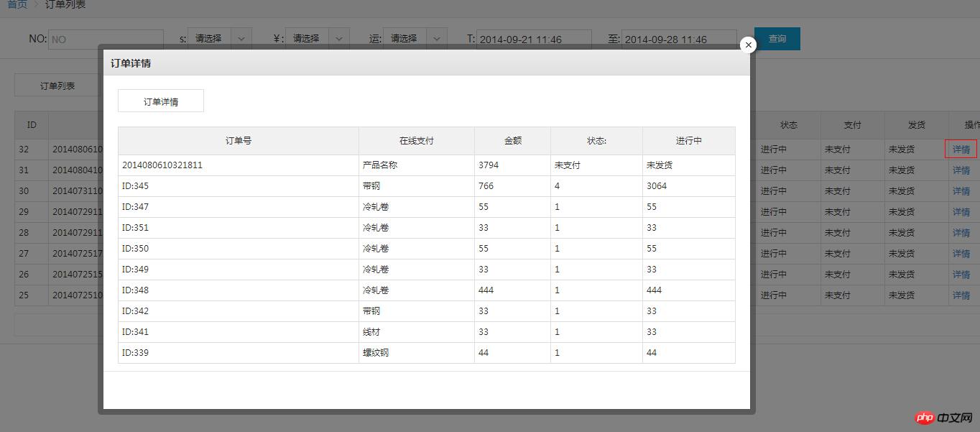Open the highlighted 详情 link for order 32
The width and height of the screenshot is (980, 432).
961,149
